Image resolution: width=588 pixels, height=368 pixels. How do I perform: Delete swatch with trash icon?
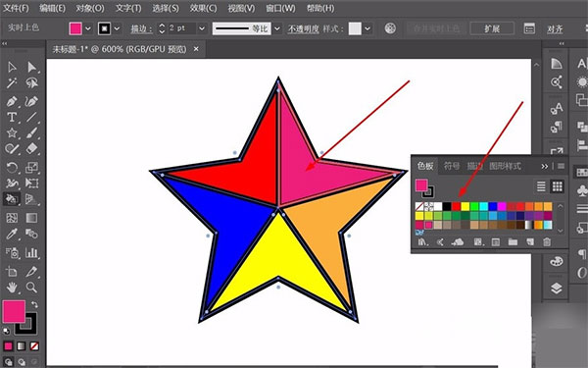[547, 241]
